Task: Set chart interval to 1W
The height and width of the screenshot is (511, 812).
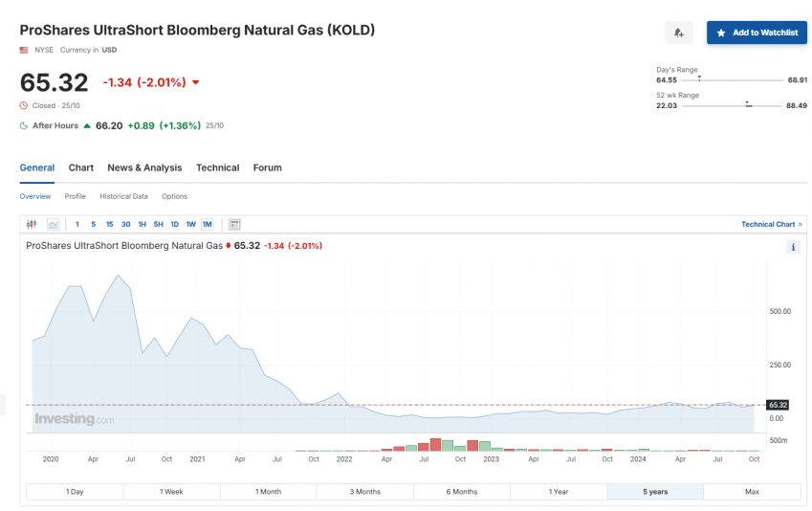Action: (x=190, y=224)
